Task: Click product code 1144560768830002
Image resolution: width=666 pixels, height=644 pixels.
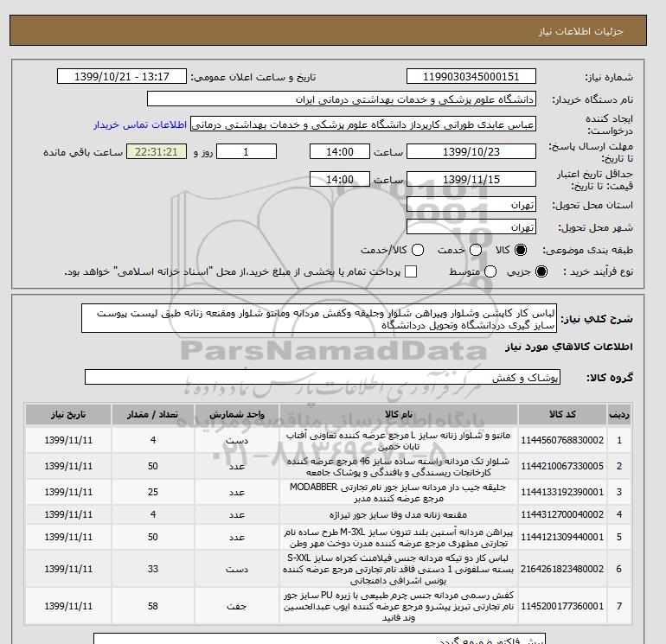Action: [x=562, y=440]
